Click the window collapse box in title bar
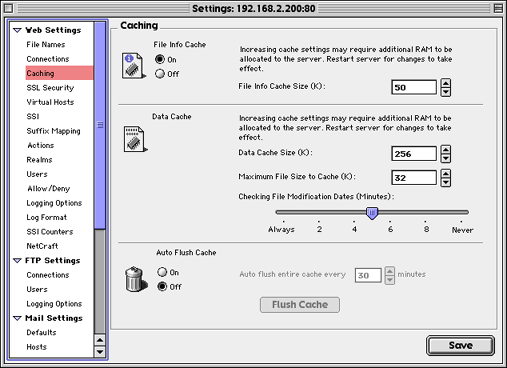Screen dimensions: 507x368 pyautogui.click(x=498, y=8)
